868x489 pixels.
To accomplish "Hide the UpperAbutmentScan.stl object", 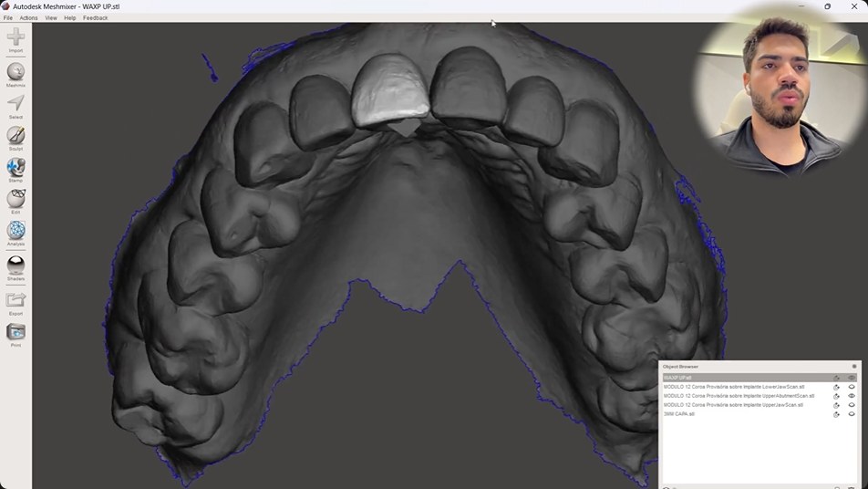I will point(852,396).
